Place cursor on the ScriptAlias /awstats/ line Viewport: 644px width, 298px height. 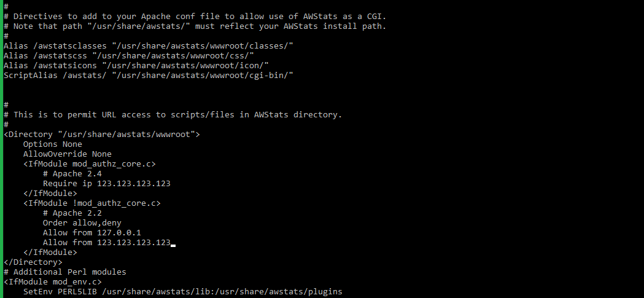click(x=148, y=76)
